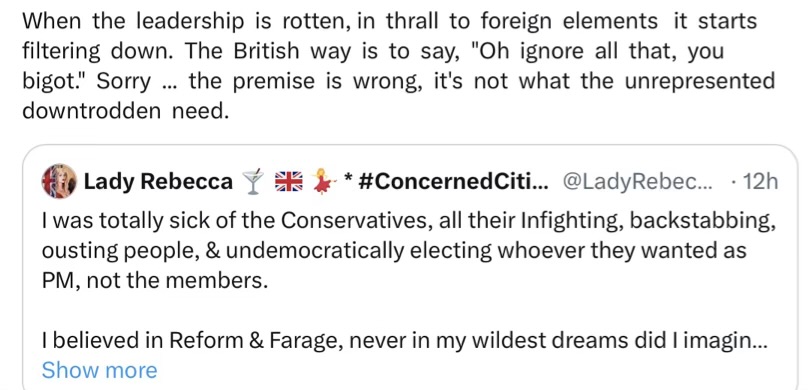Click the truncated 'imagin...' ellipsis
Screen dimensions: 808x390
(x=761, y=340)
